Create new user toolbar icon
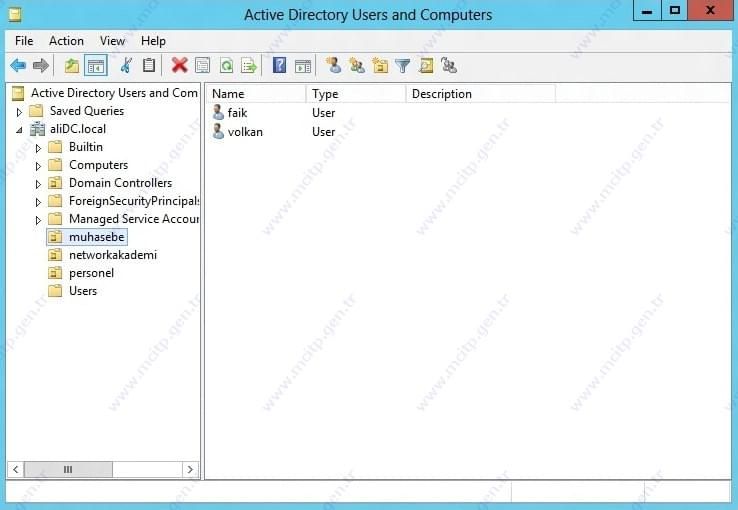738x510 pixels. tap(333, 65)
